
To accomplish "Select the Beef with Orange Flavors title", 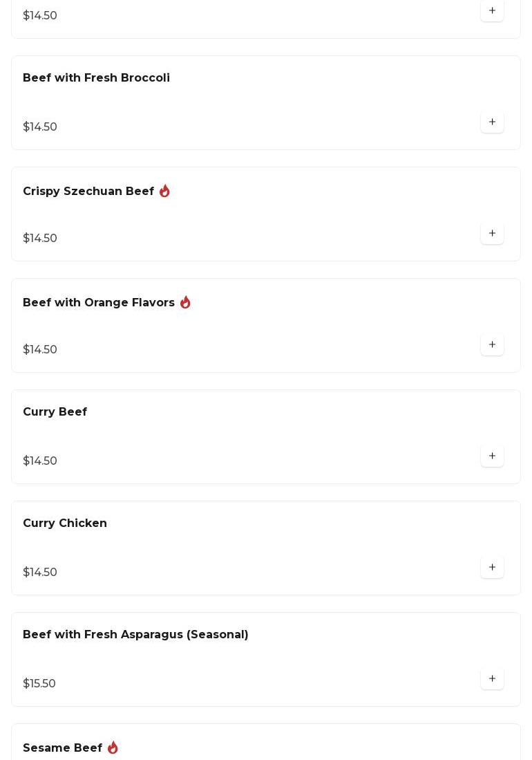I will 99,303.
